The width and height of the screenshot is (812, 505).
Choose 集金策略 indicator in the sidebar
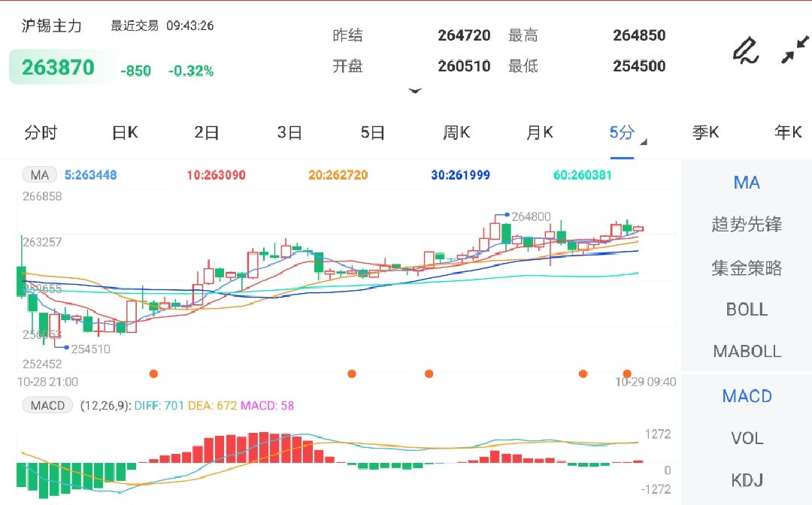click(x=747, y=268)
